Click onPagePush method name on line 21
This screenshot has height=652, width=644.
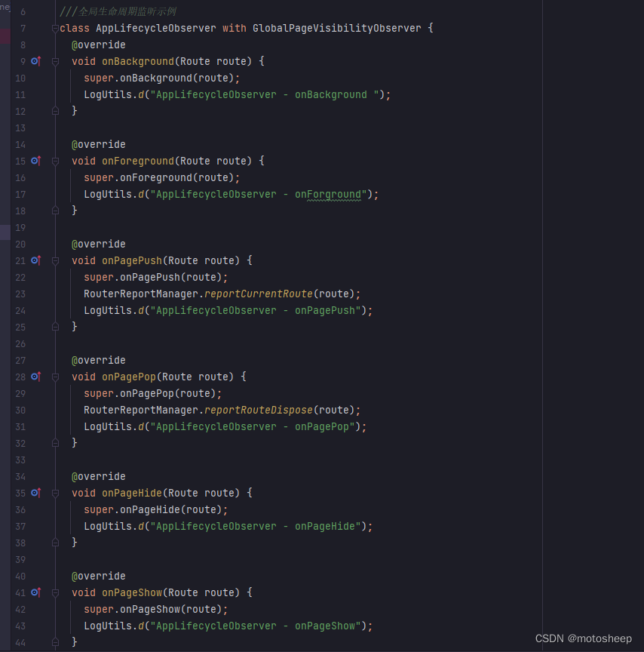(132, 260)
